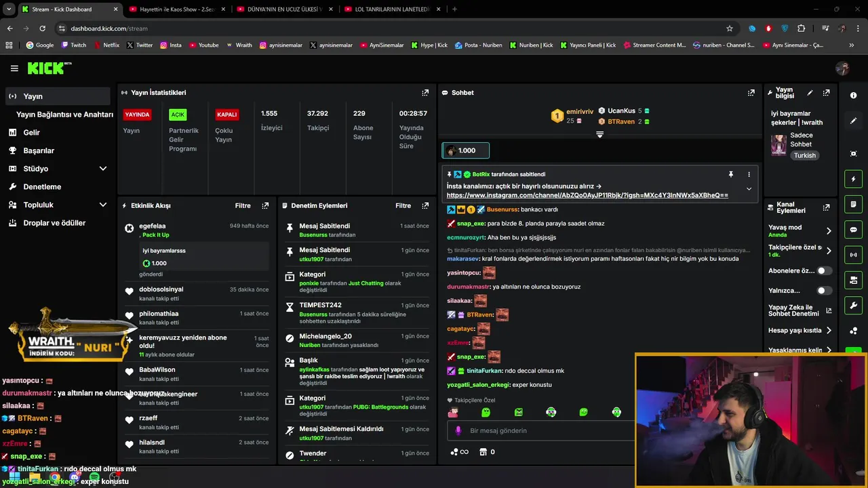Screen dimensions: 868x488
Task: Edit stream info with the pencil in Yayın bilgisi
Action: 810,93
